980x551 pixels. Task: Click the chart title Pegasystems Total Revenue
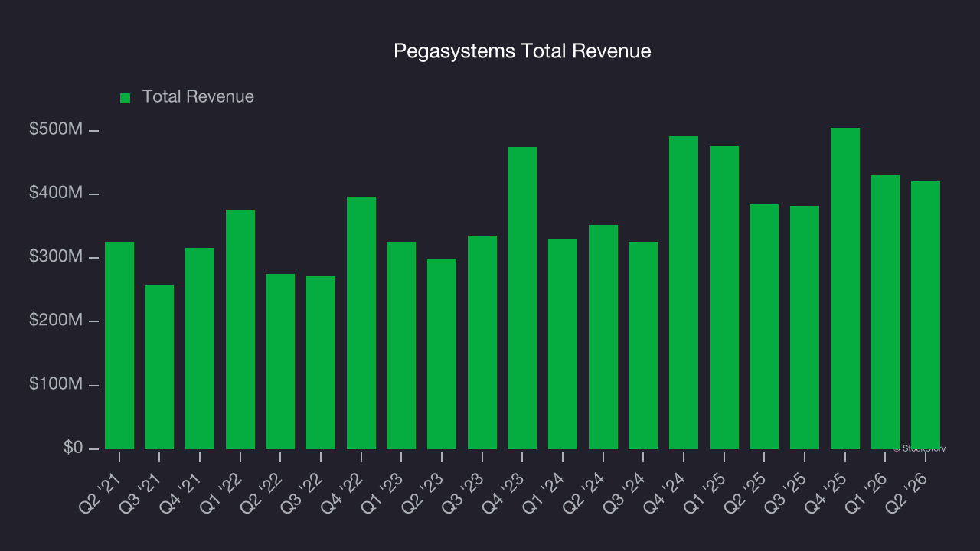(522, 51)
